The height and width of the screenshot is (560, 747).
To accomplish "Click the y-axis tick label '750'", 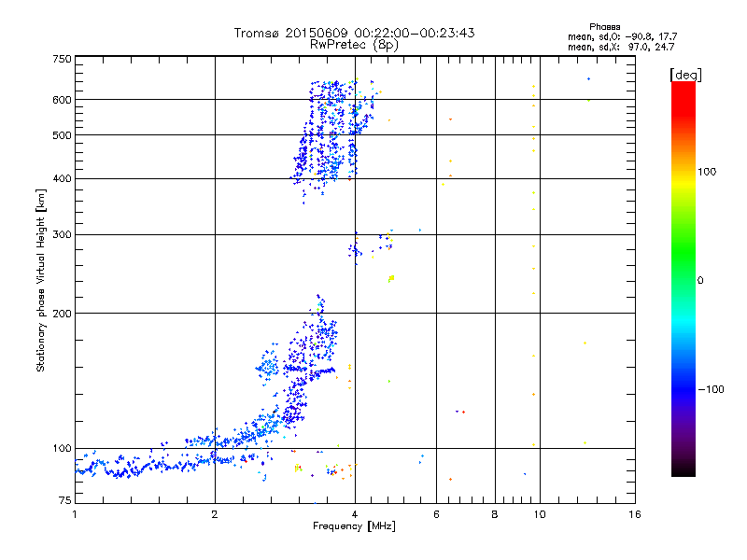I will point(62,59).
